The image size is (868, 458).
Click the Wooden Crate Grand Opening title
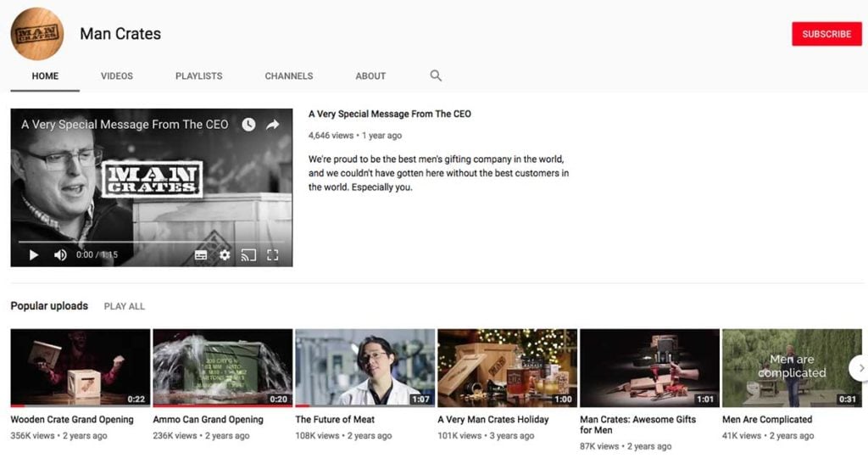[72, 420]
